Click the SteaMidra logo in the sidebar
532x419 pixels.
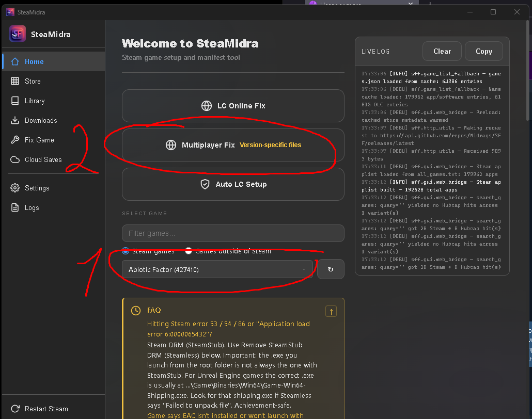(x=18, y=34)
